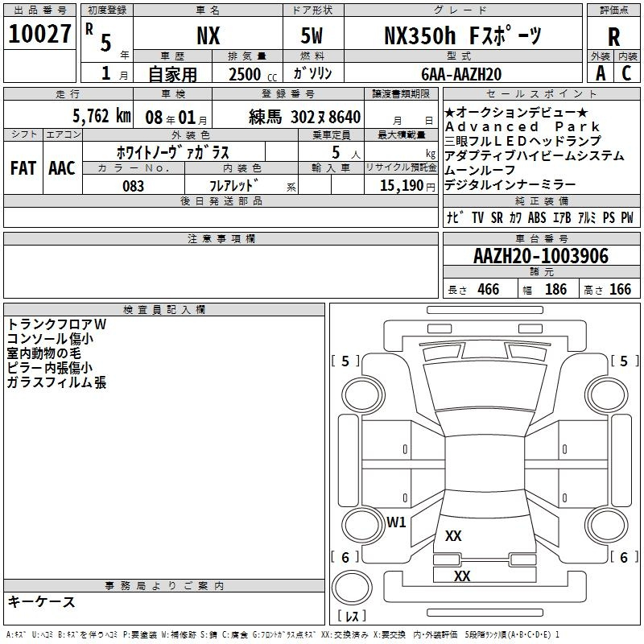Click the vehicle history value 自家用
This screenshot has width=644, height=644.
click(x=172, y=74)
